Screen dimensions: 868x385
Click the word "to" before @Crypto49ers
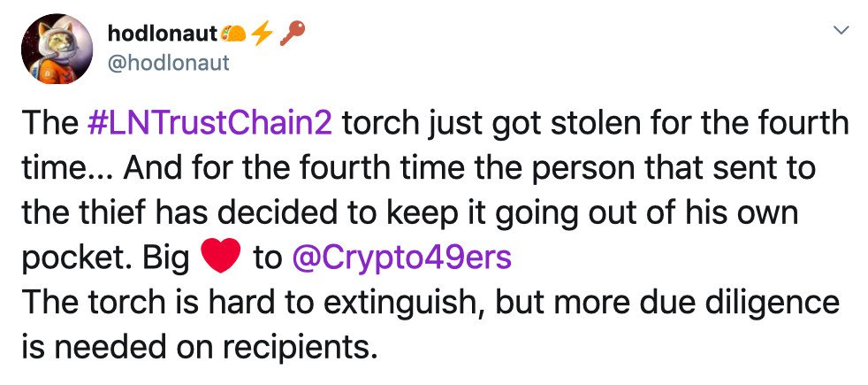267,258
